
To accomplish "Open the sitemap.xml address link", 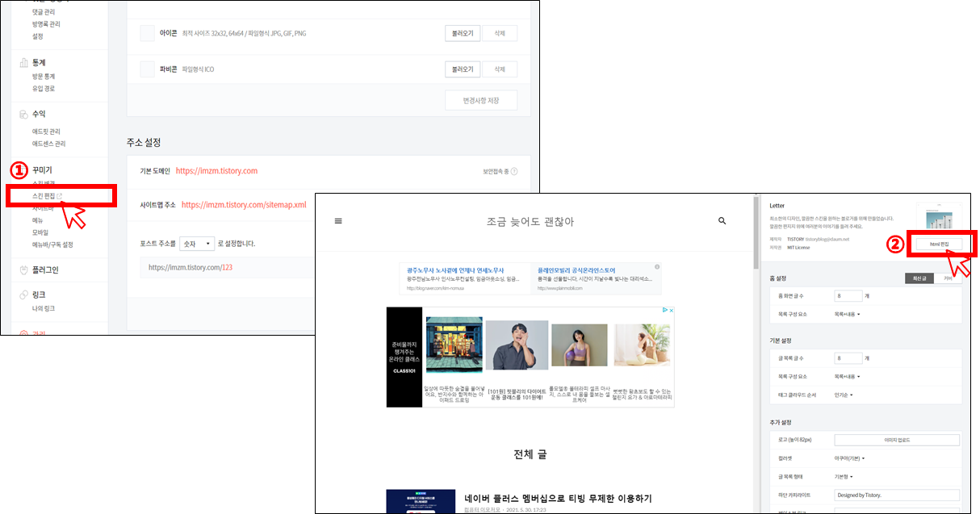I will (244, 205).
